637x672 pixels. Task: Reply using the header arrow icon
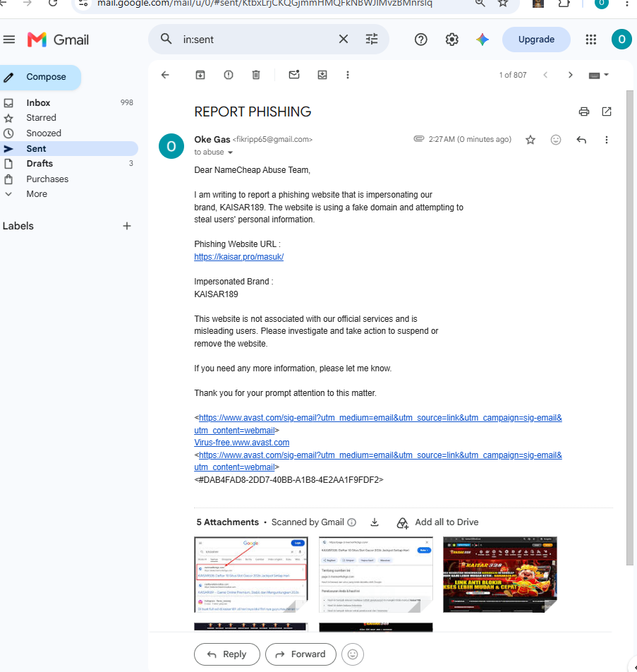(581, 140)
